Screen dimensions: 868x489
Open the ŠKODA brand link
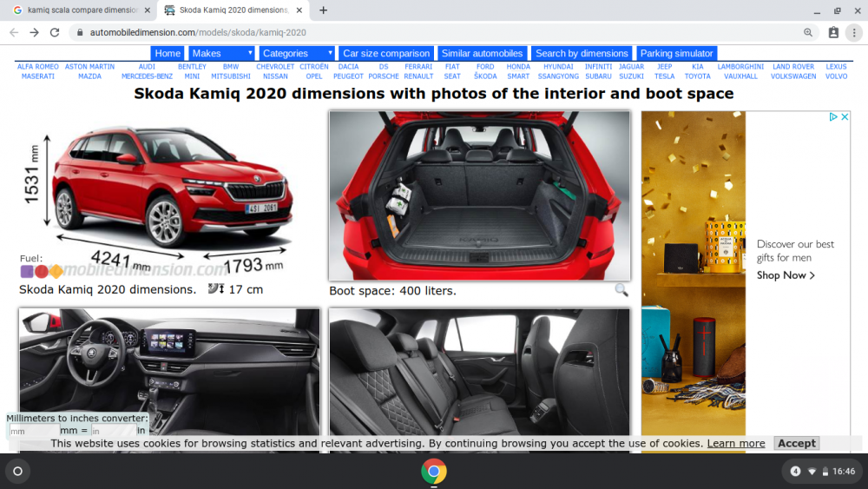(485, 76)
